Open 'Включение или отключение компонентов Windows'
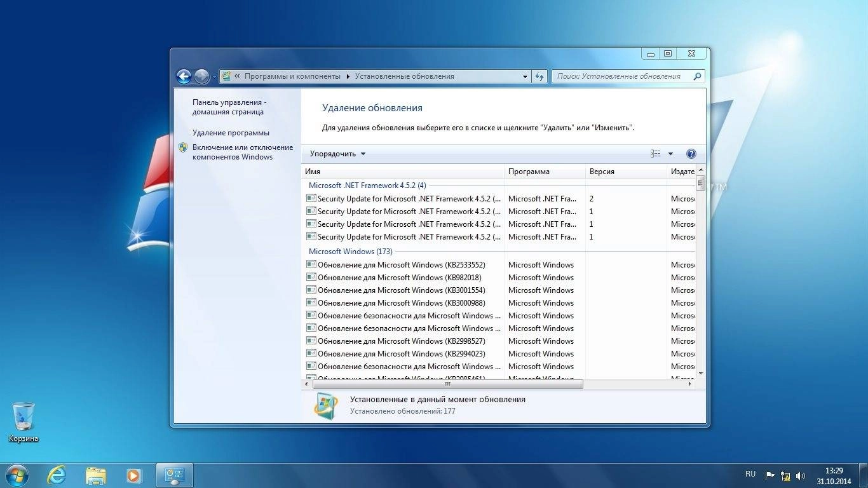Screen dimensions: 868x488 coord(243,152)
